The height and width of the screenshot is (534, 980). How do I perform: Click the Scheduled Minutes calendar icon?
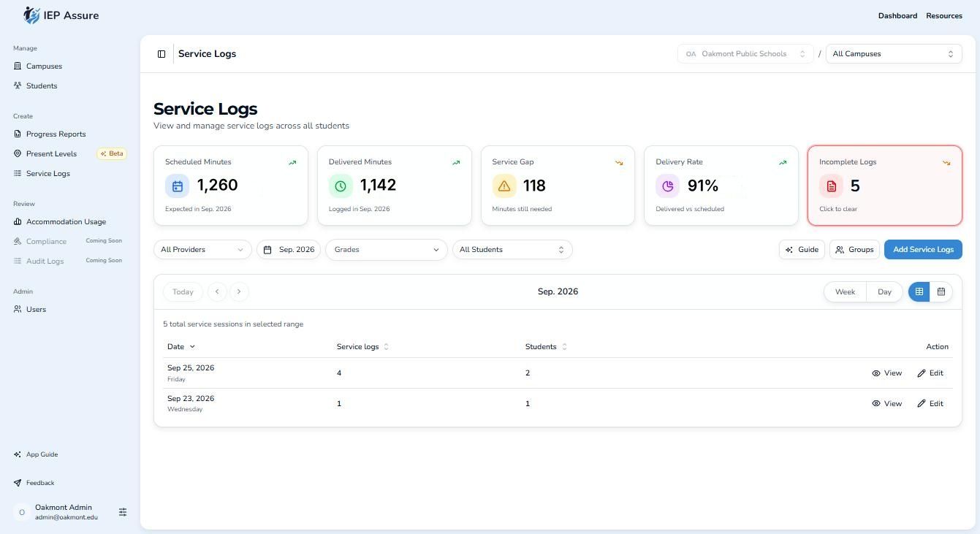click(177, 186)
